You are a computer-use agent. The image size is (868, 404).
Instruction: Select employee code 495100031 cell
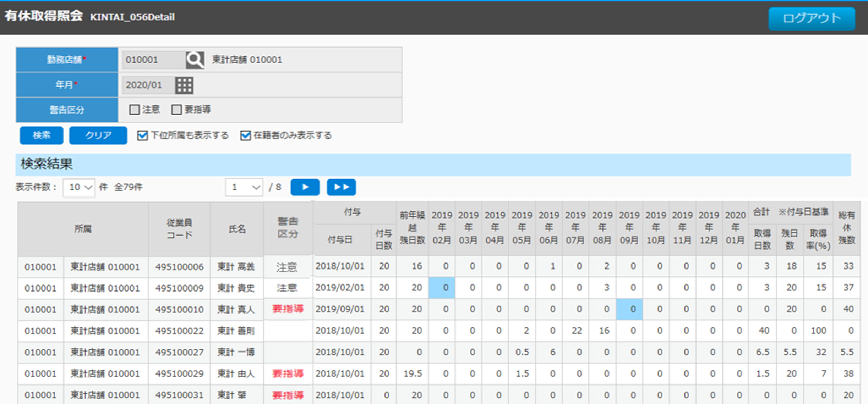179,395
